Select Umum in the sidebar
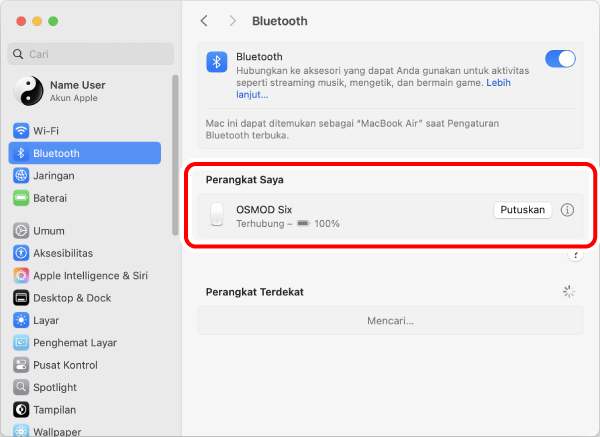600x437 pixels. [x=48, y=231]
